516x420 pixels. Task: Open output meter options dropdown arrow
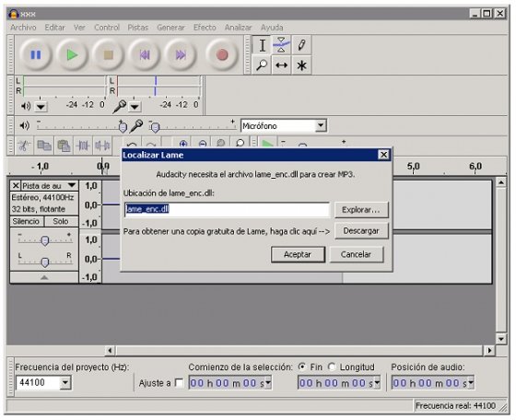pos(41,107)
